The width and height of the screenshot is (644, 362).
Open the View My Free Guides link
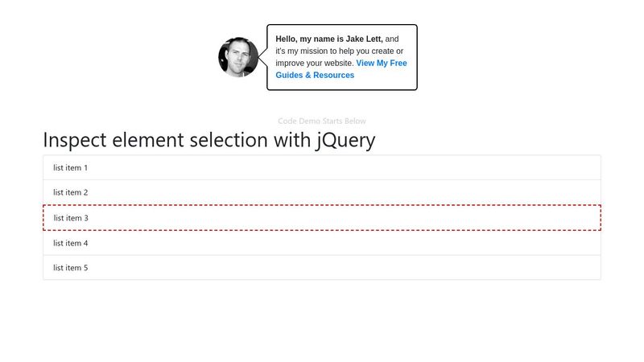pyautogui.click(x=382, y=64)
